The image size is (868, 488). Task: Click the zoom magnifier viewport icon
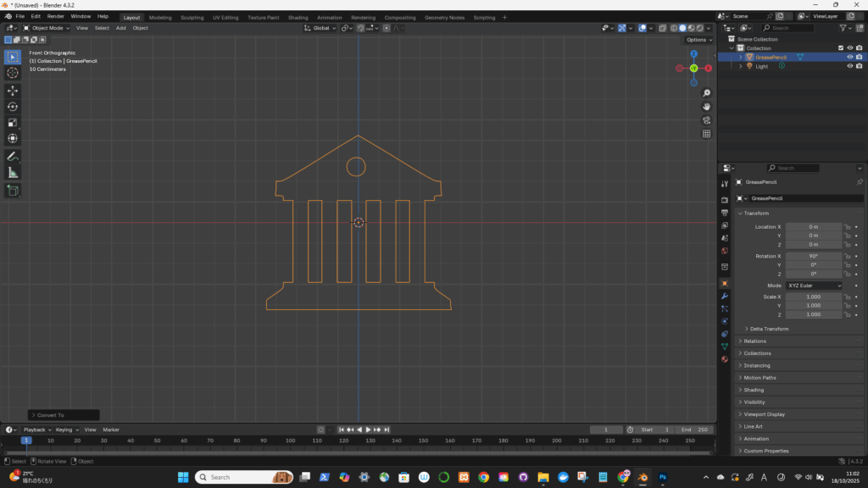tap(707, 93)
